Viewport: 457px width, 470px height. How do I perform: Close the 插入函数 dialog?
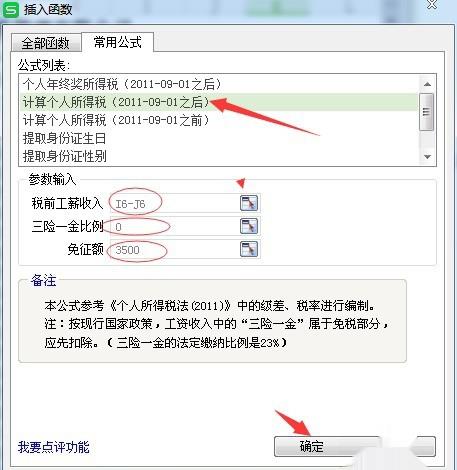[432, 5]
